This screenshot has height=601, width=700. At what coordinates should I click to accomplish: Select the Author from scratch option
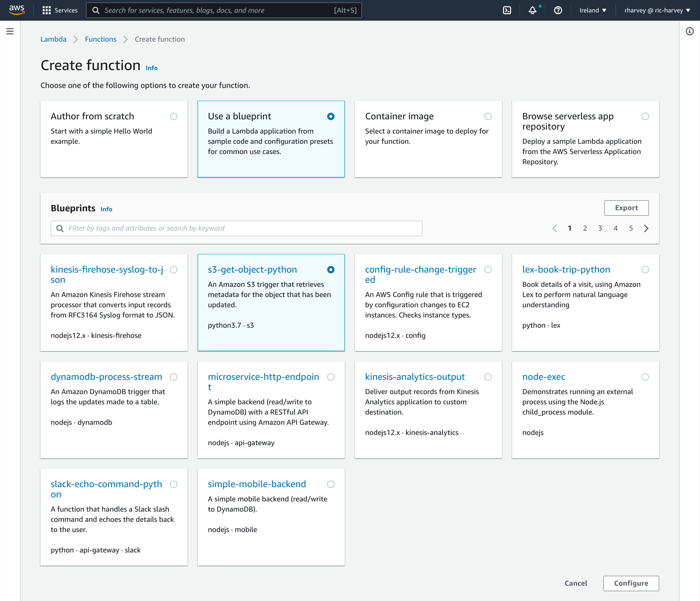(174, 116)
